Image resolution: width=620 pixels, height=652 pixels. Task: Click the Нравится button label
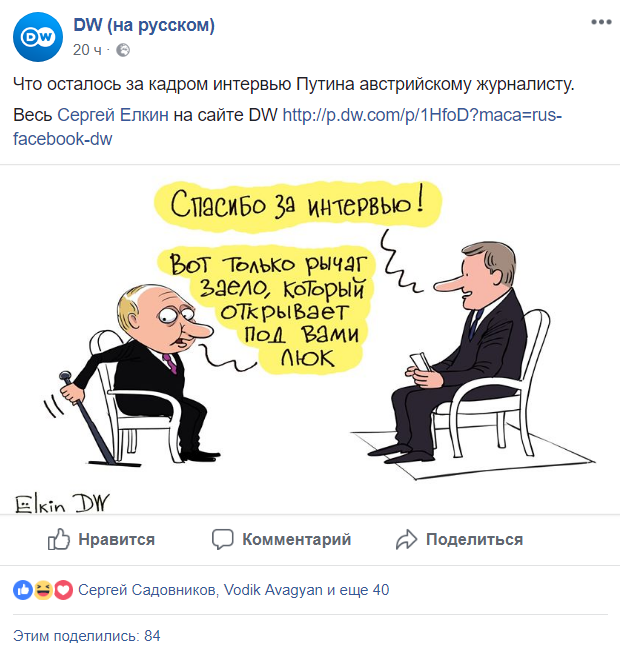click(x=116, y=540)
